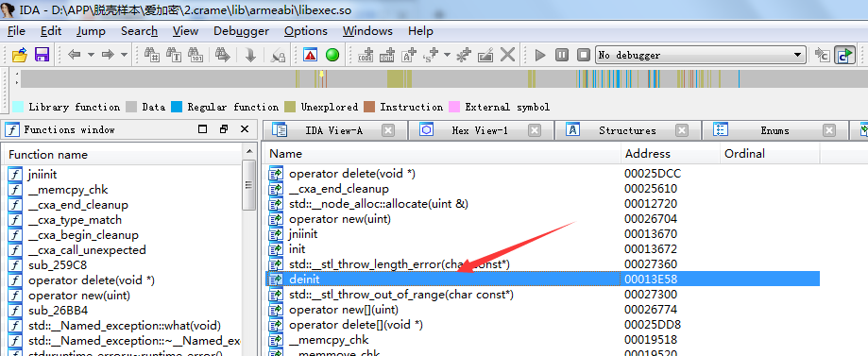Click the Jump back arrow
The width and height of the screenshot is (868, 356).
[75, 55]
